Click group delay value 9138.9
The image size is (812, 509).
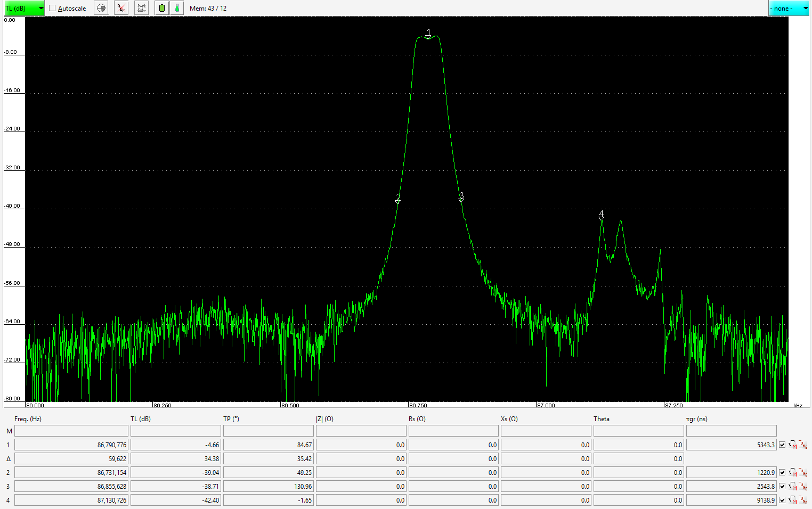(x=732, y=500)
